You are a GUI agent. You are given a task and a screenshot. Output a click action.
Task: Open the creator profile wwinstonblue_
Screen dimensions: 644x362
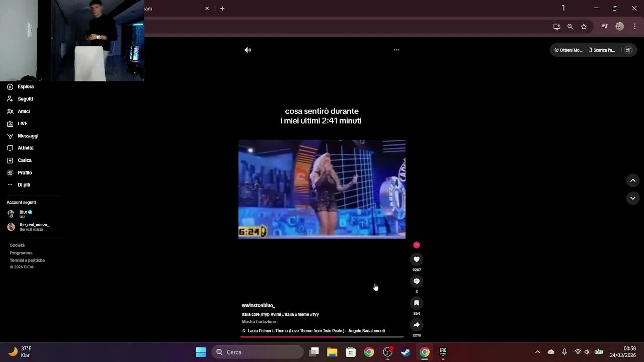[x=258, y=305]
